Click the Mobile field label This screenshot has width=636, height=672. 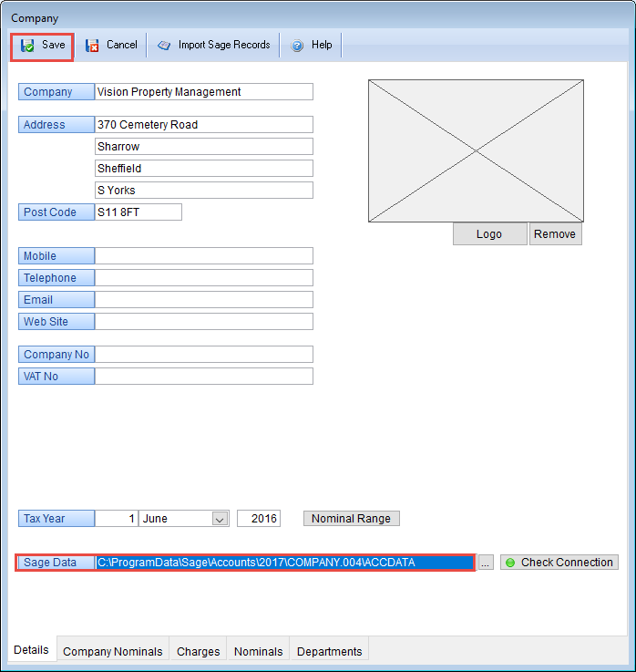(x=56, y=256)
